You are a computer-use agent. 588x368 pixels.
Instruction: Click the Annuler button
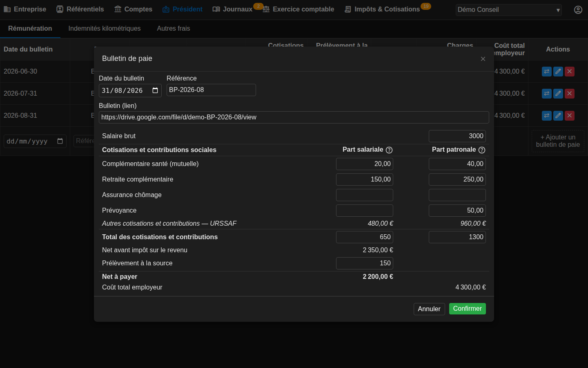429,309
